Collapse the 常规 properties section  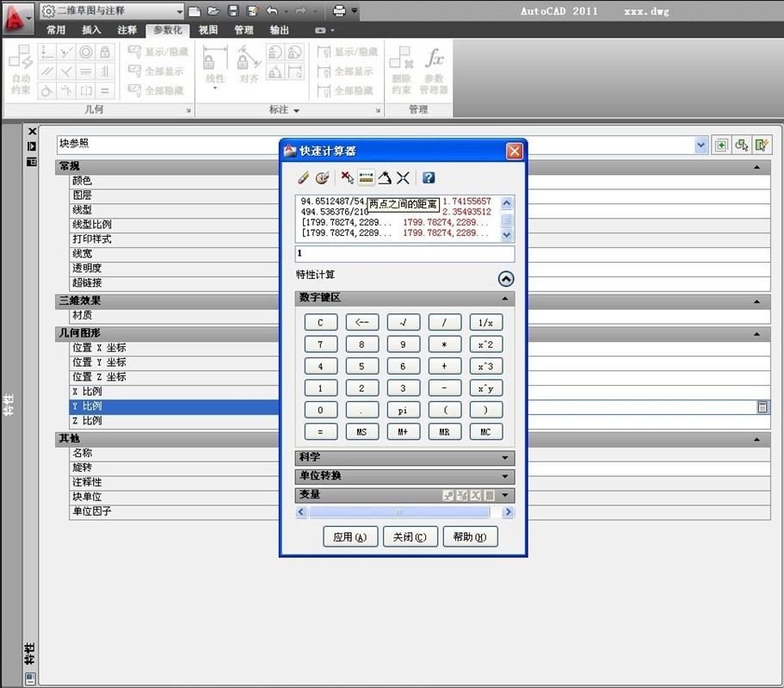(756, 167)
